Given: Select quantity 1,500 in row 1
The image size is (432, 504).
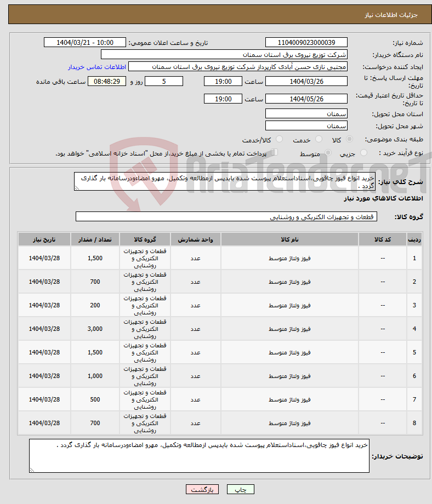Looking at the screenshot, I should click(95, 258).
